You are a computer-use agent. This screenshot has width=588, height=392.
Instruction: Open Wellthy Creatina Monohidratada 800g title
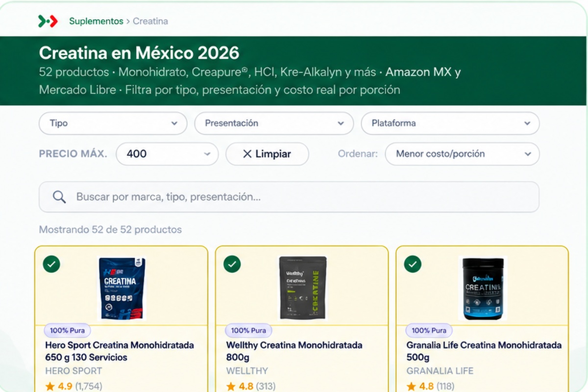point(294,351)
